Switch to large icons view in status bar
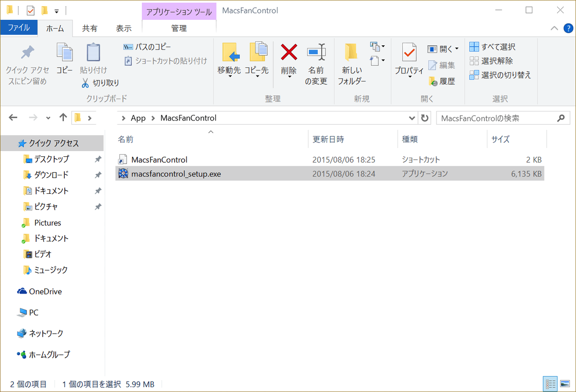The image size is (576, 392). click(x=565, y=384)
